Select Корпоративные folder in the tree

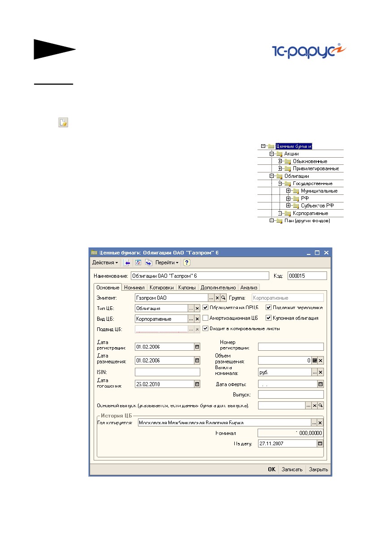click(310, 213)
